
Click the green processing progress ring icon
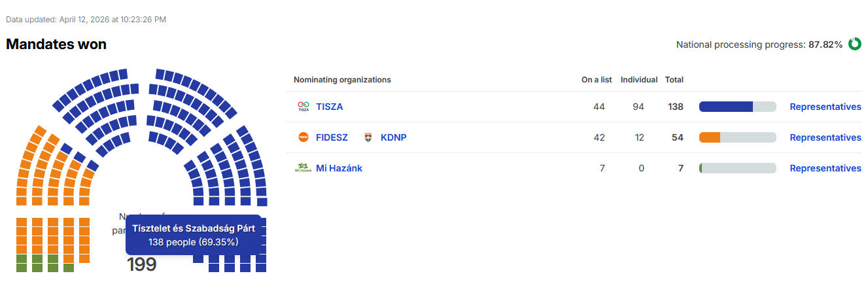click(x=854, y=44)
